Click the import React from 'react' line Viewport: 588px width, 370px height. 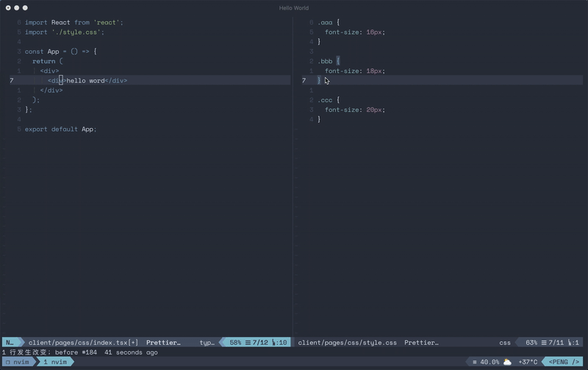click(74, 23)
